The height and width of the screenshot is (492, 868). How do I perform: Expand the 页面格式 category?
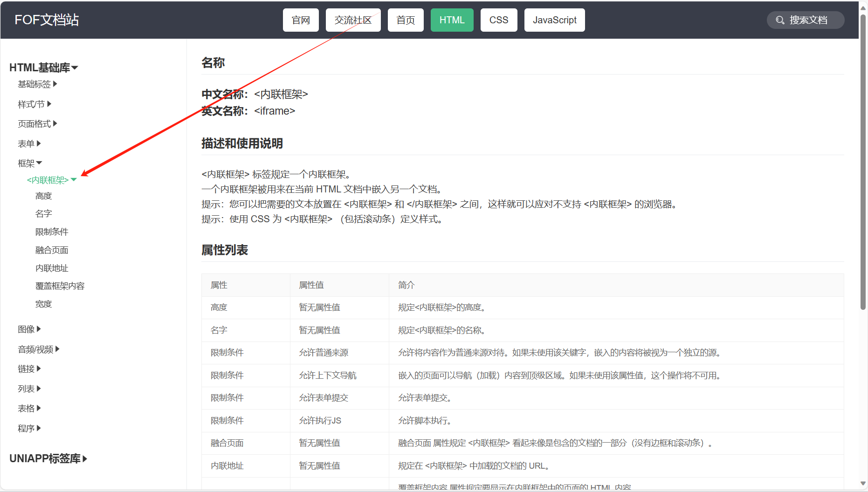(37, 123)
